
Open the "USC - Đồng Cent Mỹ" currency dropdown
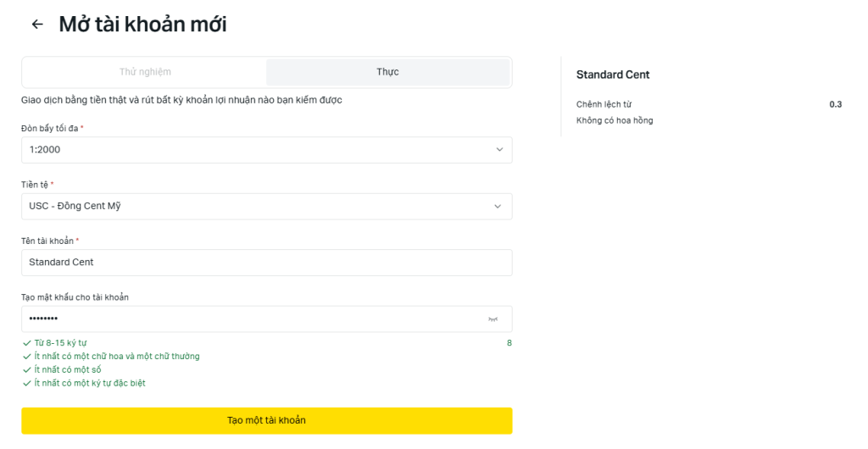coord(254,206)
